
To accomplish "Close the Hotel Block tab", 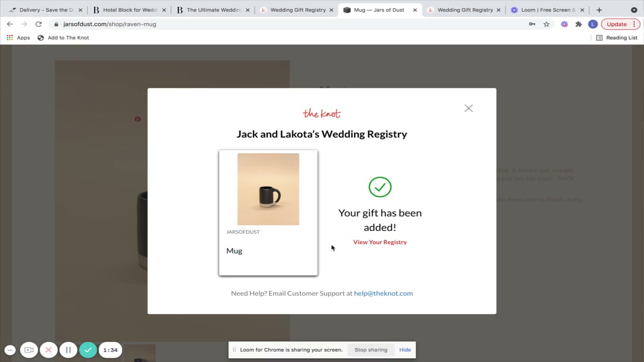I will point(164,10).
